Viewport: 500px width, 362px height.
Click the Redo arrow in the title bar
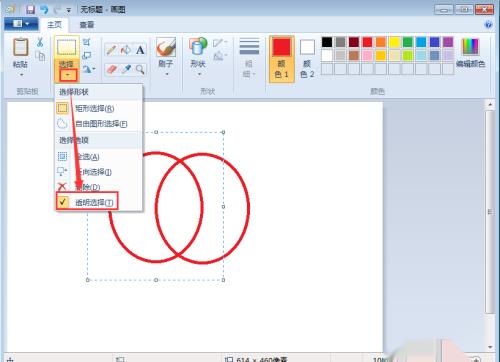(x=57, y=9)
